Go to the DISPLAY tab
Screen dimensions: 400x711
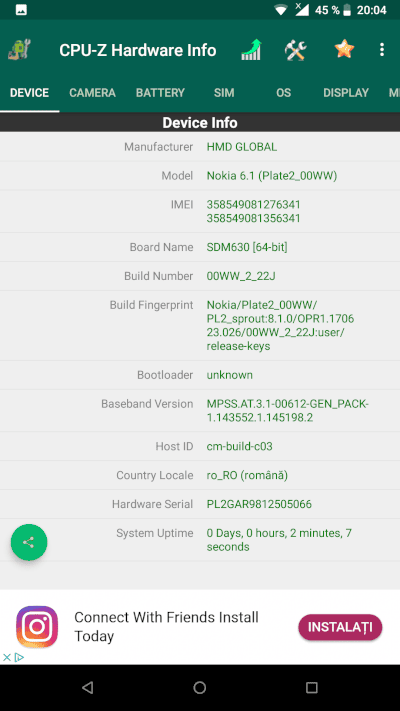(346, 93)
